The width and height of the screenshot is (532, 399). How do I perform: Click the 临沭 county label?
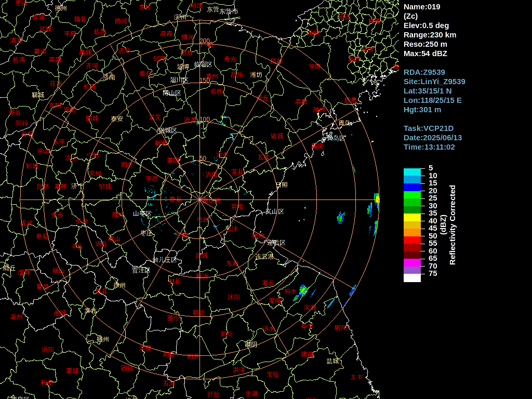coord(232,229)
